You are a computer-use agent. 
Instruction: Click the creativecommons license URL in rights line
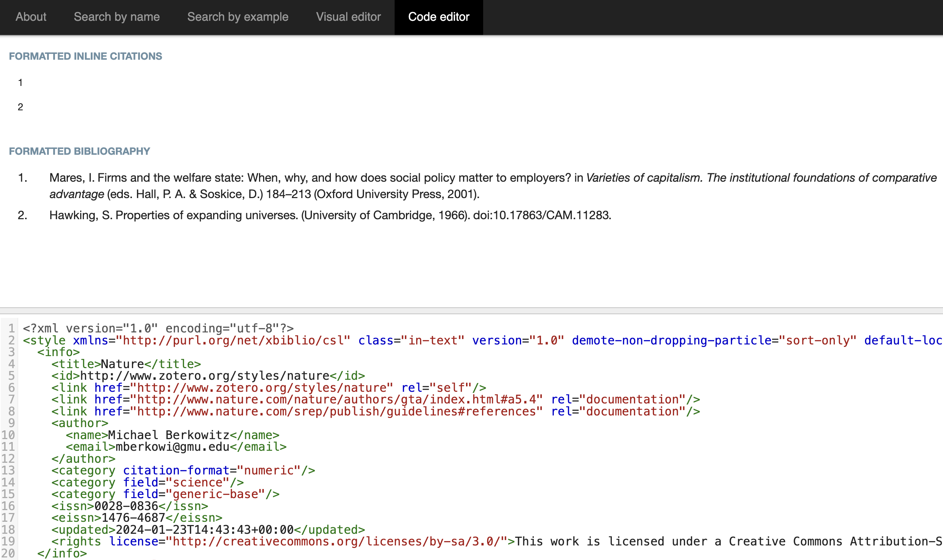coord(336,541)
